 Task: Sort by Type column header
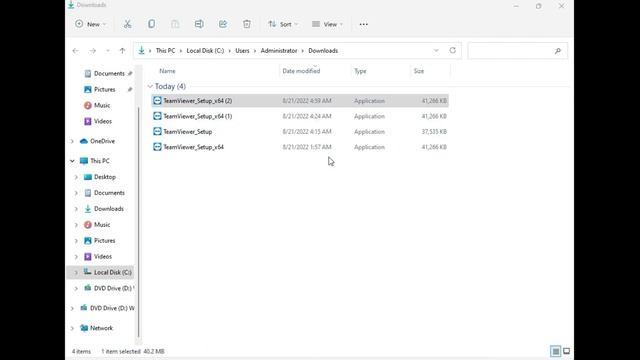pyautogui.click(x=360, y=71)
